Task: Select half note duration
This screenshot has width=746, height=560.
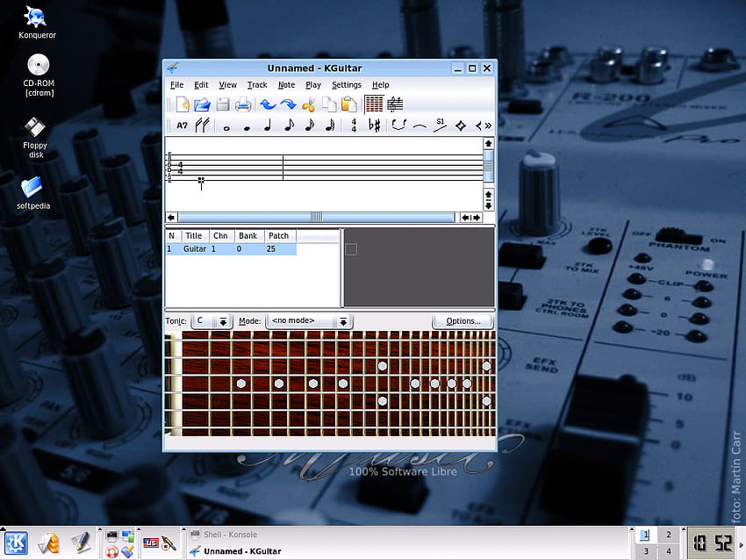Action: [x=247, y=127]
